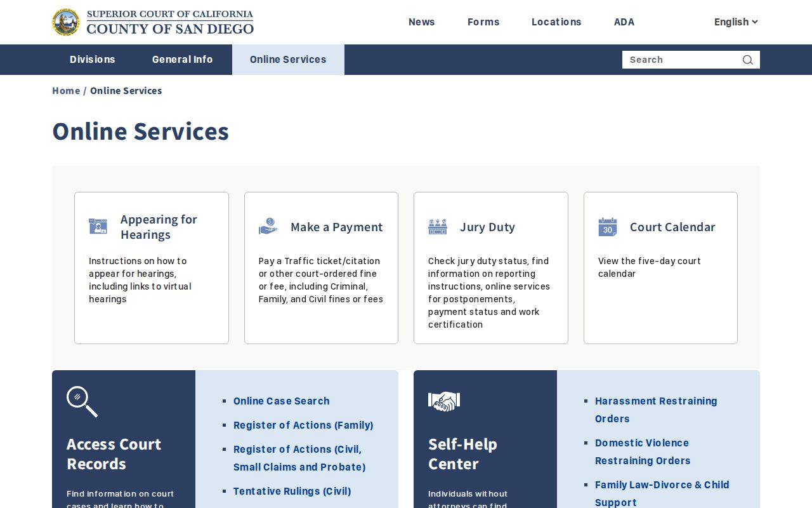
Task: Click the Access Court Records heading
Action: (x=114, y=454)
